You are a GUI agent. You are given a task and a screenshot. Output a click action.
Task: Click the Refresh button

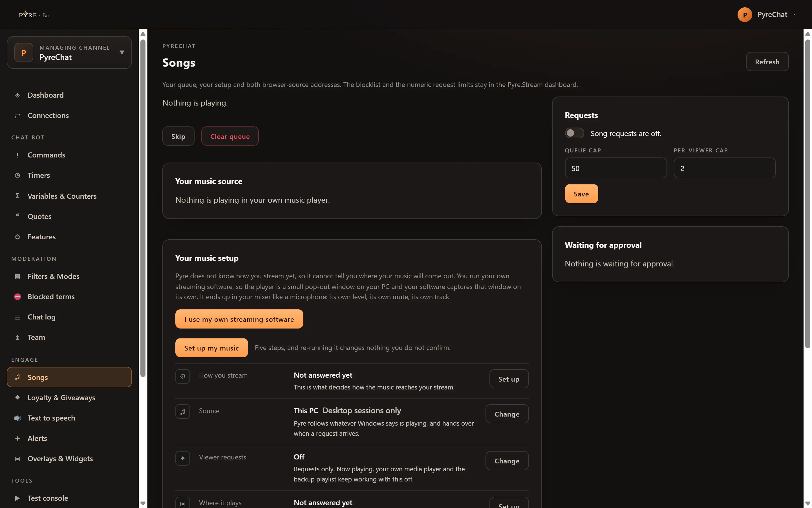(x=767, y=62)
